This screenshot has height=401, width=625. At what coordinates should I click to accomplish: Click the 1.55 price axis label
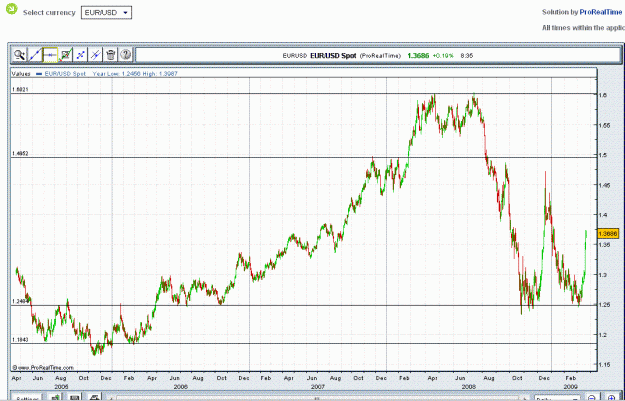point(604,125)
